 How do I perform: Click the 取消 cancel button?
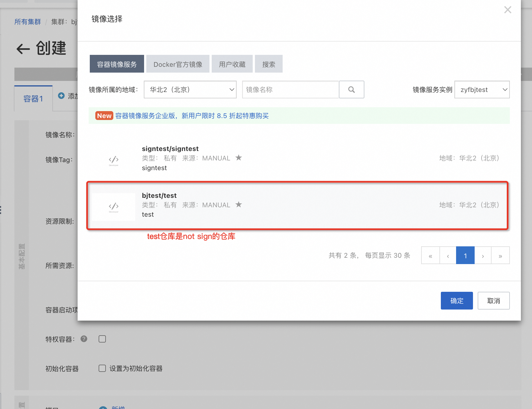(x=493, y=301)
